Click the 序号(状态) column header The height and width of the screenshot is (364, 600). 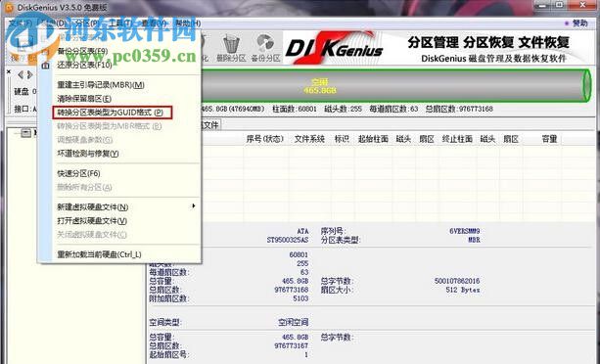click(264, 139)
